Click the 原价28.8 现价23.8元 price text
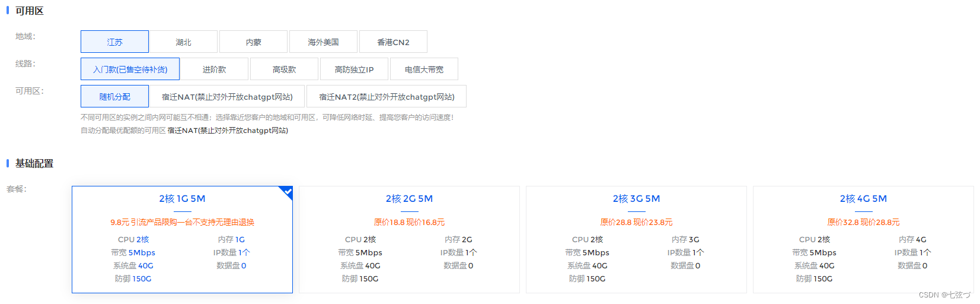 coord(636,222)
